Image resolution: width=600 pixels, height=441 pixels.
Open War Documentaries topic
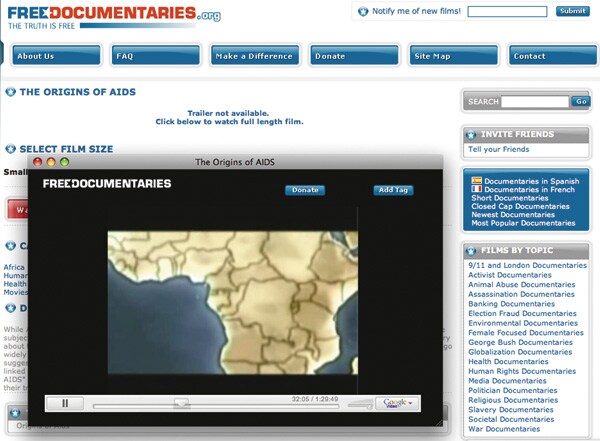pos(504,429)
